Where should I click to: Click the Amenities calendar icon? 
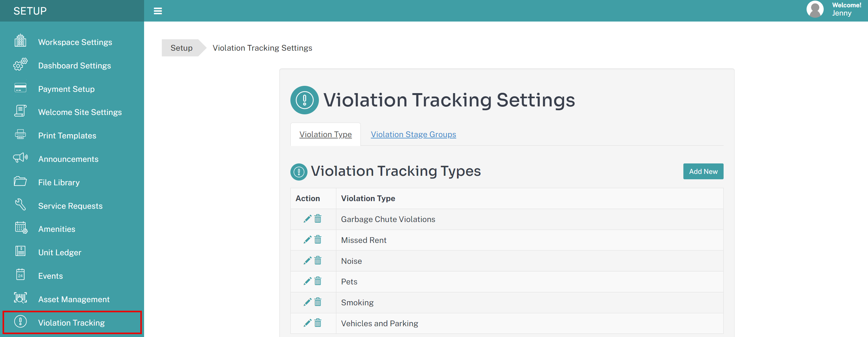(x=21, y=228)
